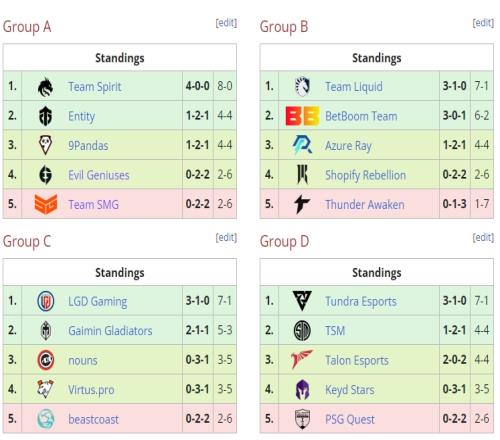Click the BetBoom Team BB logo
500x440 pixels.
tap(302, 116)
